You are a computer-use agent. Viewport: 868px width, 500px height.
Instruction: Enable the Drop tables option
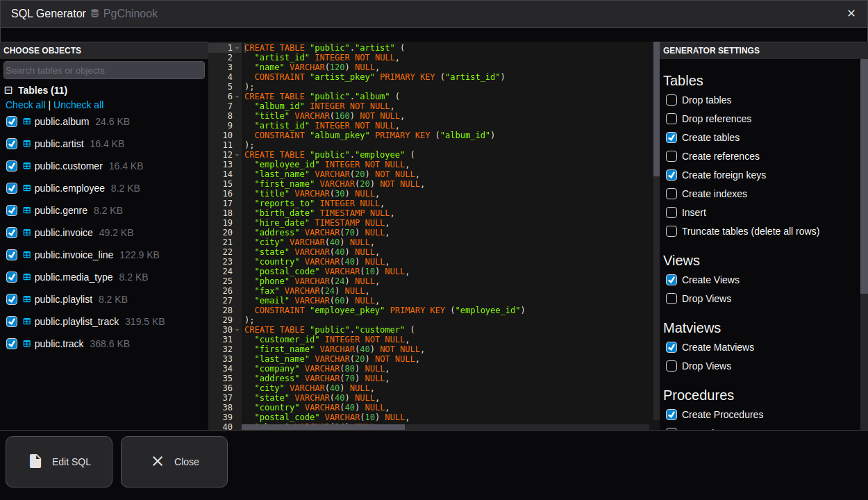pyautogui.click(x=671, y=100)
